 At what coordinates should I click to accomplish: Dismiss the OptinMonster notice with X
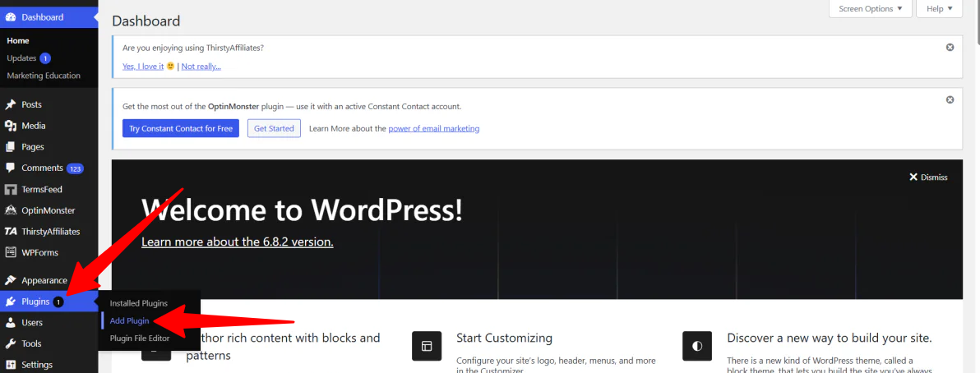click(950, 100)
